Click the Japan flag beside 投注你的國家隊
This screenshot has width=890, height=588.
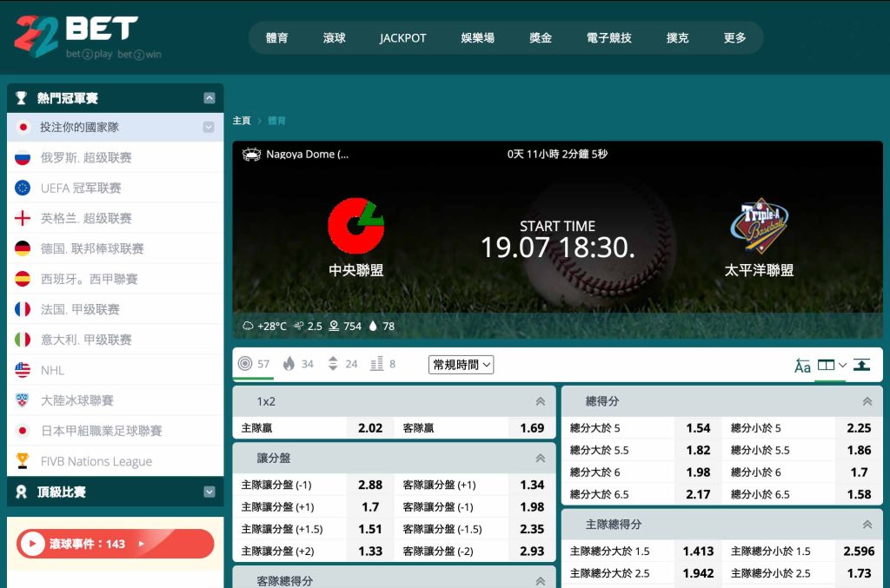click(23, 127)
